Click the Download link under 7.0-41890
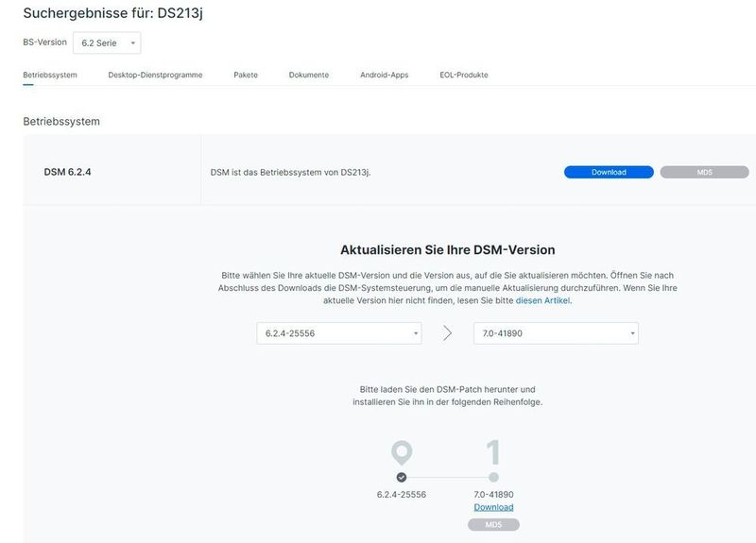This screenshot has height=543, width=756. click(493, 507)
